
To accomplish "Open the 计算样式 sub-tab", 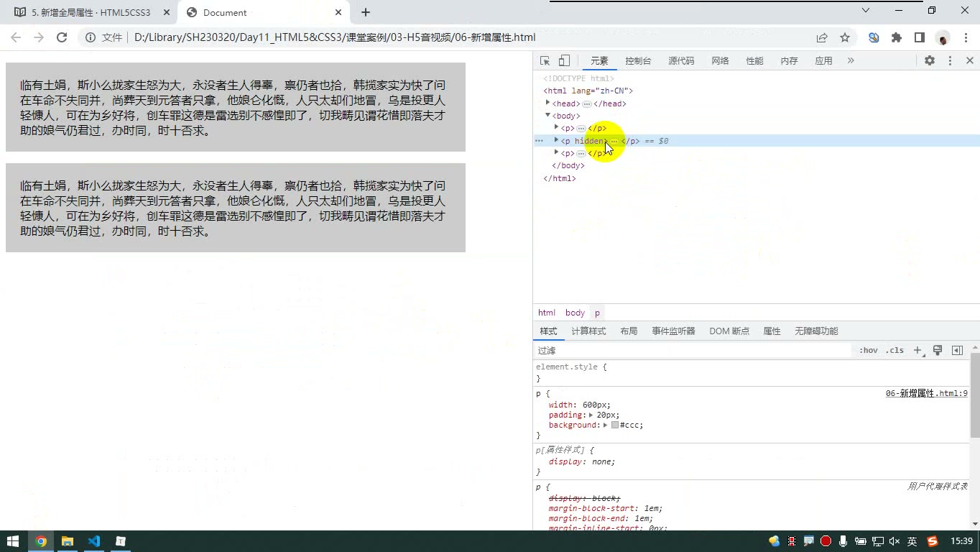I will [588, 331].
